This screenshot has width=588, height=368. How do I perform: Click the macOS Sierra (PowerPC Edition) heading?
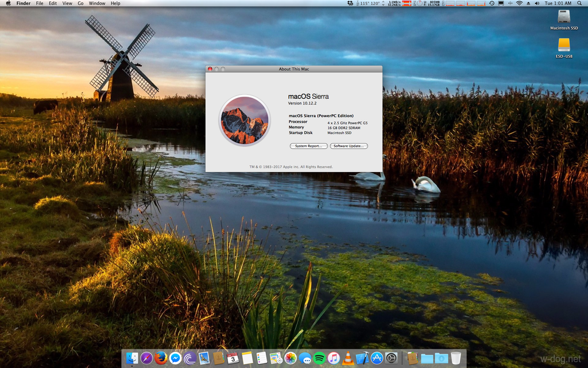click(x=321, y=116)
